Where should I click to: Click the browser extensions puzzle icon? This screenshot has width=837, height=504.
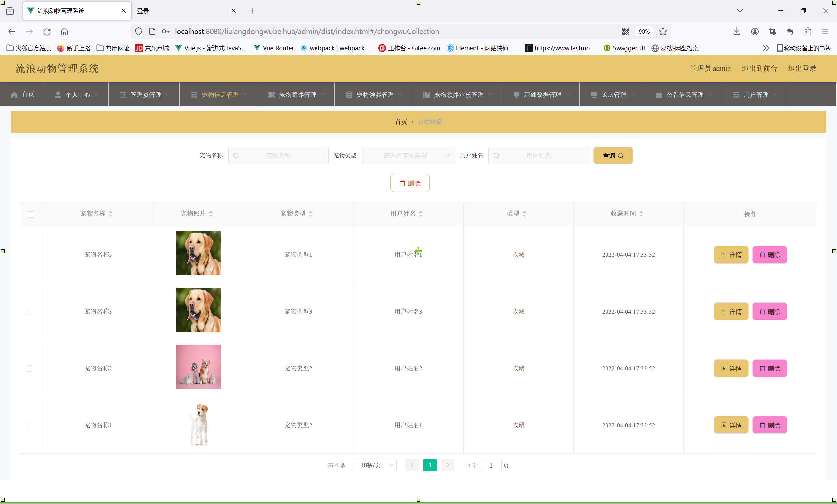808,32
